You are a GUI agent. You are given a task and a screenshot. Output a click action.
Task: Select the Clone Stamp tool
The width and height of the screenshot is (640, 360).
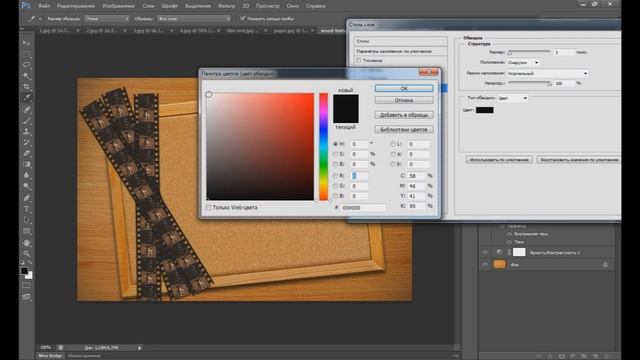pyautogui.click(x=27, y=132)
